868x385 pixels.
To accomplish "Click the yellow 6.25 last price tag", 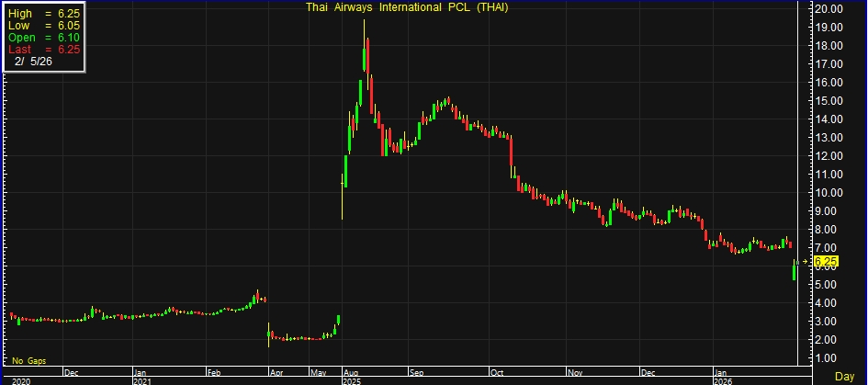I will click(826, 262).
